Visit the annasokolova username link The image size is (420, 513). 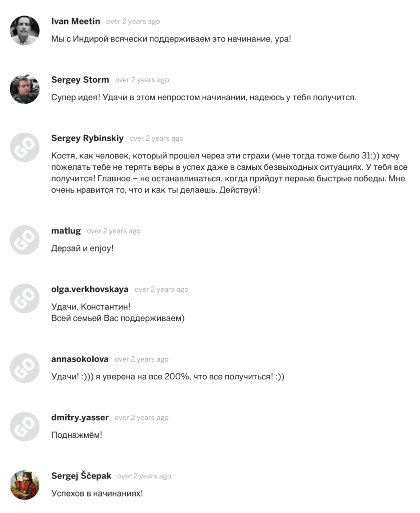(x=80, y=359)
